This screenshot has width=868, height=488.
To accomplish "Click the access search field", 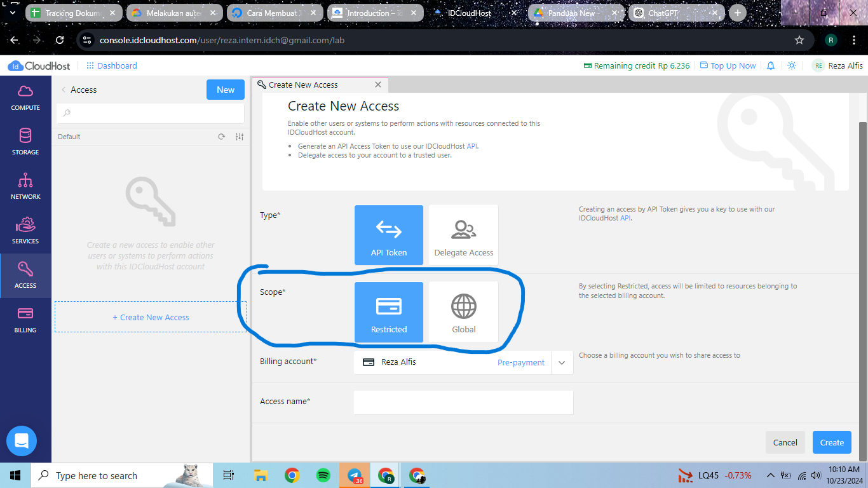I will (x=150, y=113).
